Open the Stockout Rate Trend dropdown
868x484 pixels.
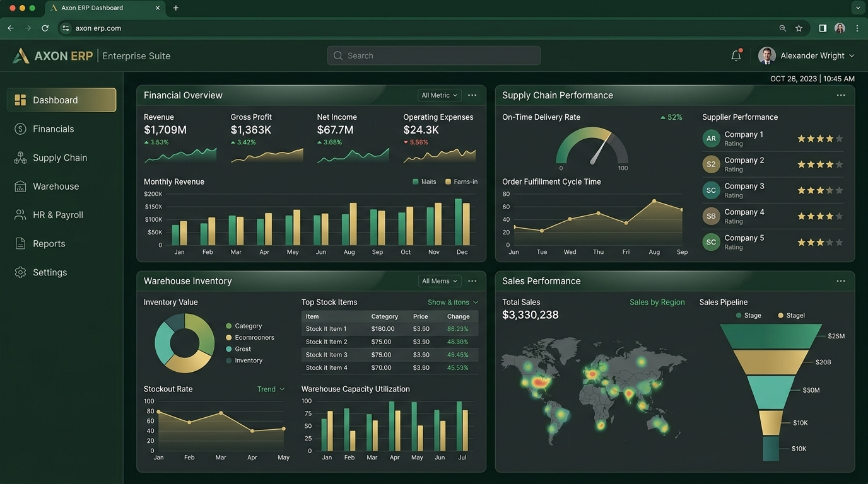(x=271, y=389)
